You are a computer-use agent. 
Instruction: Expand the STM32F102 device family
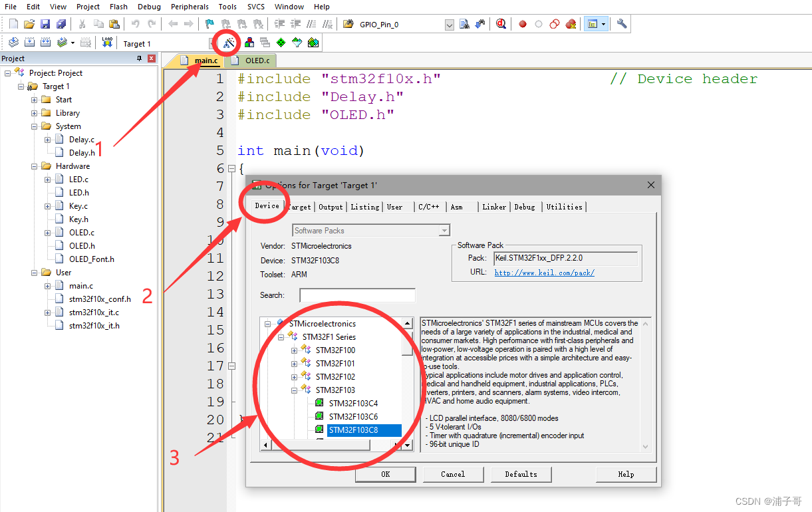coord(294,377)
